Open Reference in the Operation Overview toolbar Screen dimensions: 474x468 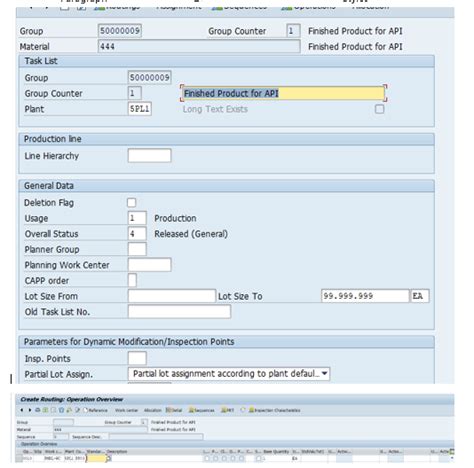95,410
